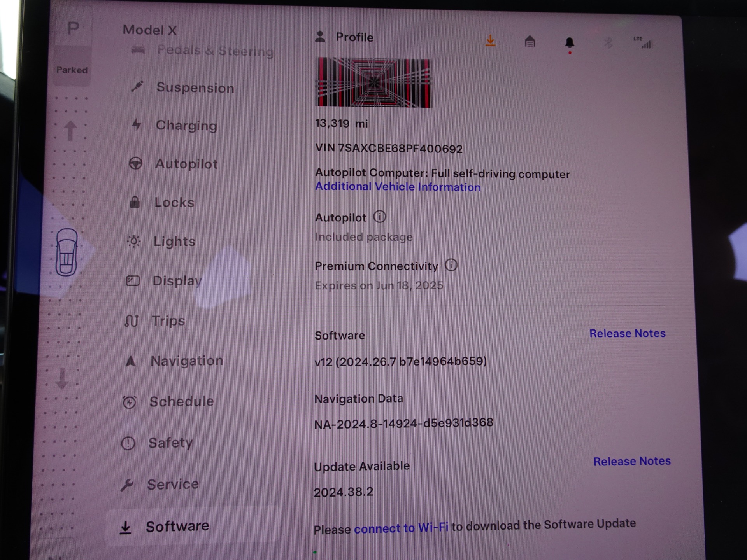The width and height of the screenshot is (747, 560).
Task: Click the Profile person icon
Action: [320, 37]
